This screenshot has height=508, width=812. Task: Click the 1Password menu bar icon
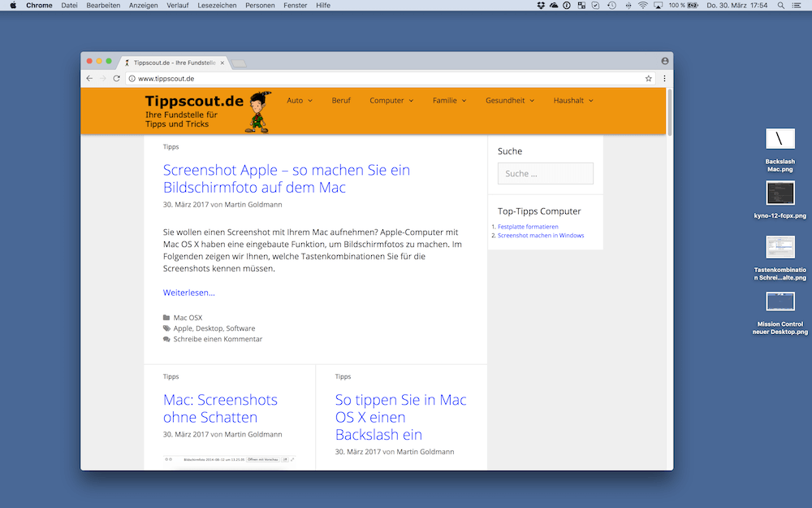(567, 5)
